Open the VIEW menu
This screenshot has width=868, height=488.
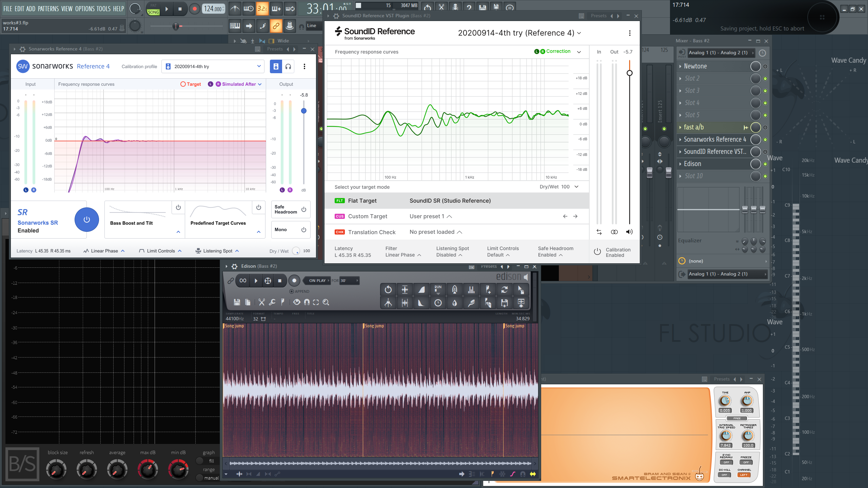67,9
